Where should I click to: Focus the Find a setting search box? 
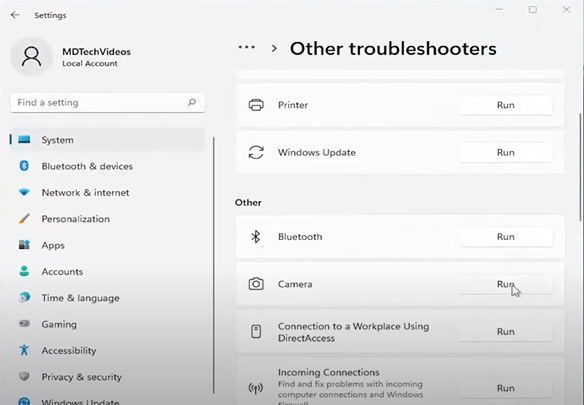pos(107,102)
